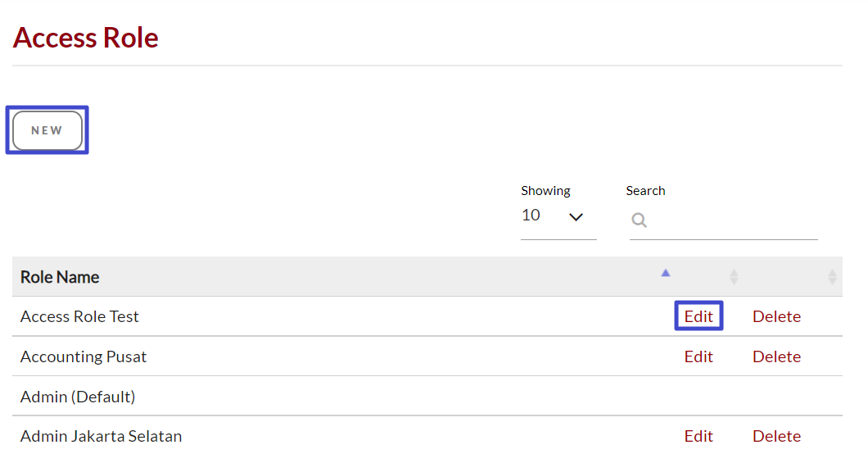The image size is (868, 454).
Task: Click the Showing label above the dropdown
Action: coord(545,190)
